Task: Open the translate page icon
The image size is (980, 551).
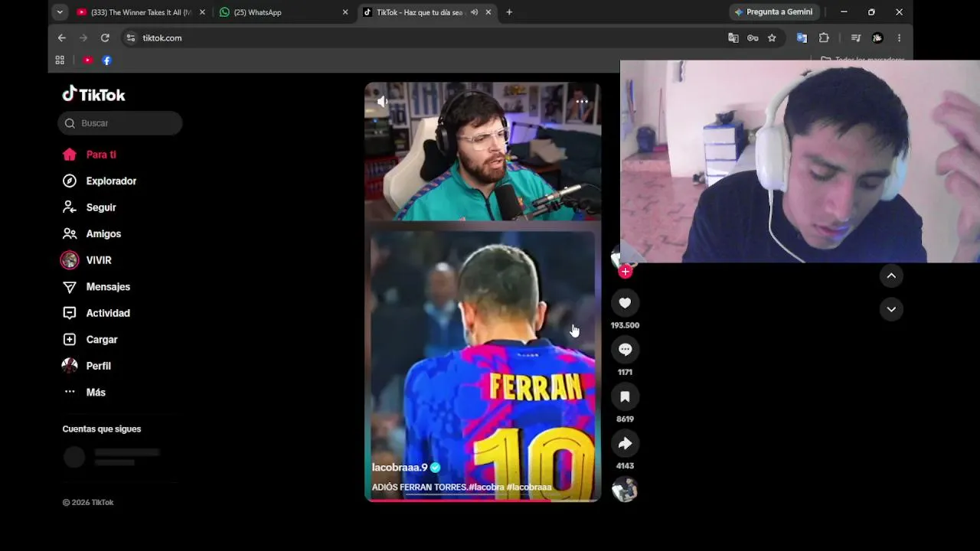Action: point(733,38)
